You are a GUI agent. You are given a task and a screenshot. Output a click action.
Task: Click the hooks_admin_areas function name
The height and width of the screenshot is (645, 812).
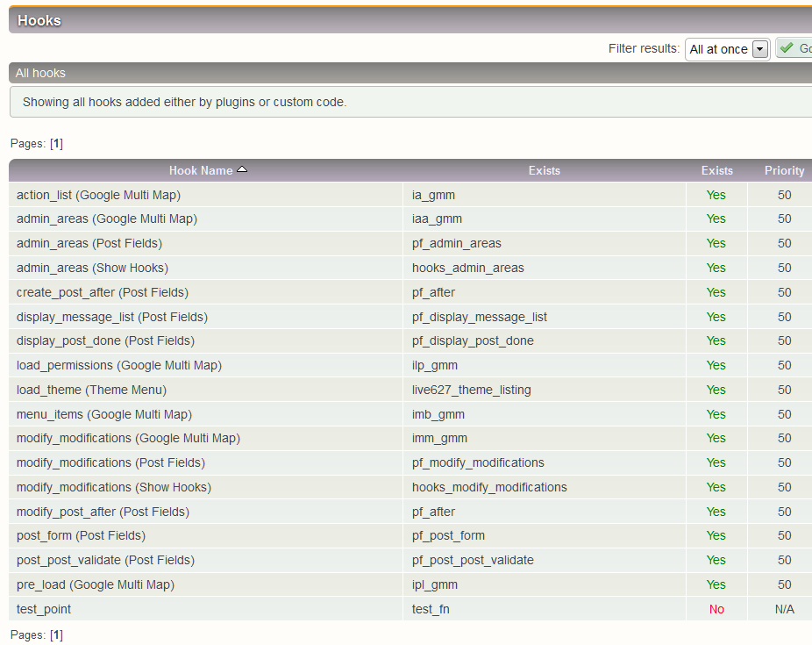pos(467,268)
